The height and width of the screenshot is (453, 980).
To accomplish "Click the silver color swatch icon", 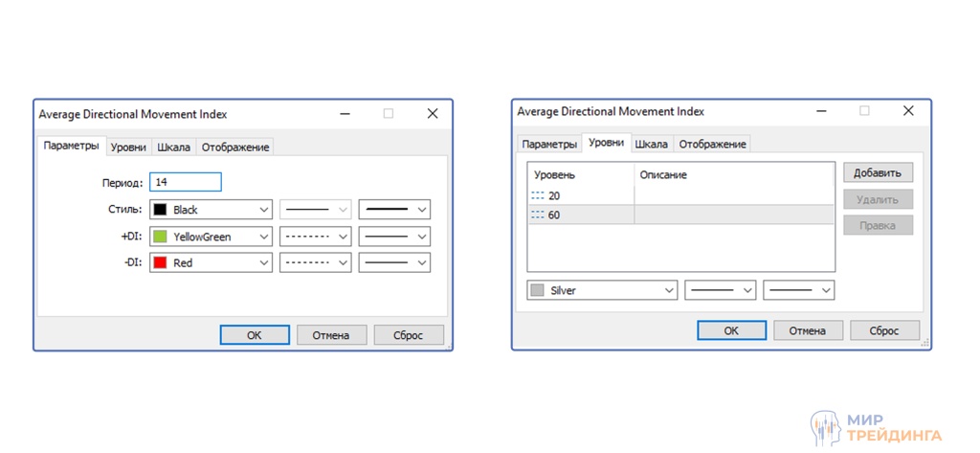I will point(538,290).
